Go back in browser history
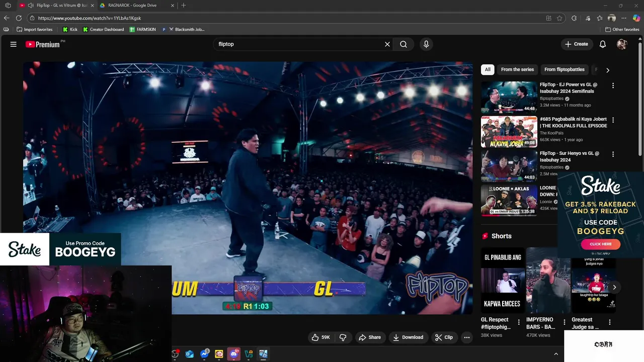The height and width of the screenshot is (362, 644). (x=7, y=18)
